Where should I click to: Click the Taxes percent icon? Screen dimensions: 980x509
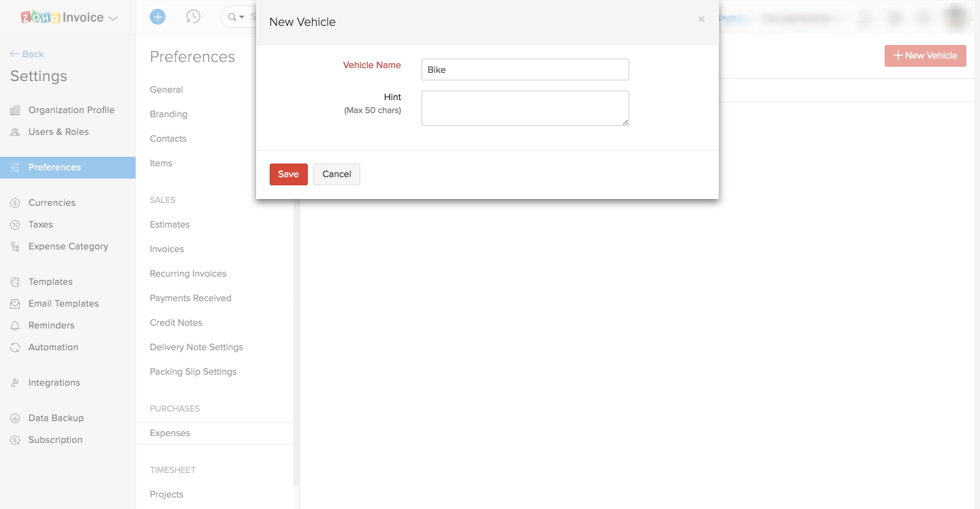pyautogui.click(x=15, y=225)
